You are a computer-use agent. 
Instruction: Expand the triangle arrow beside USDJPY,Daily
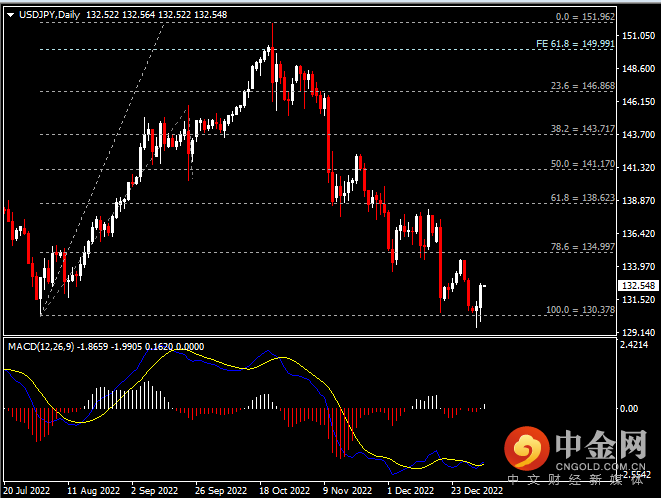(x=10, y=16)
